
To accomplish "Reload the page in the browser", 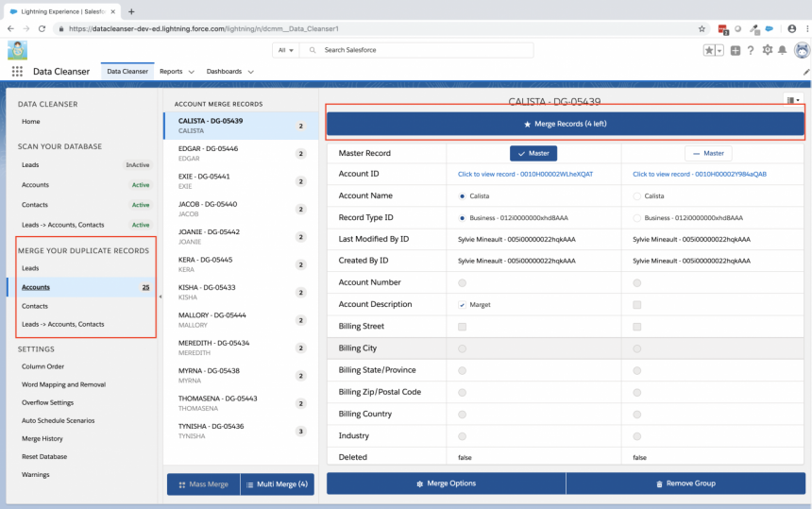I will [42, 29].
